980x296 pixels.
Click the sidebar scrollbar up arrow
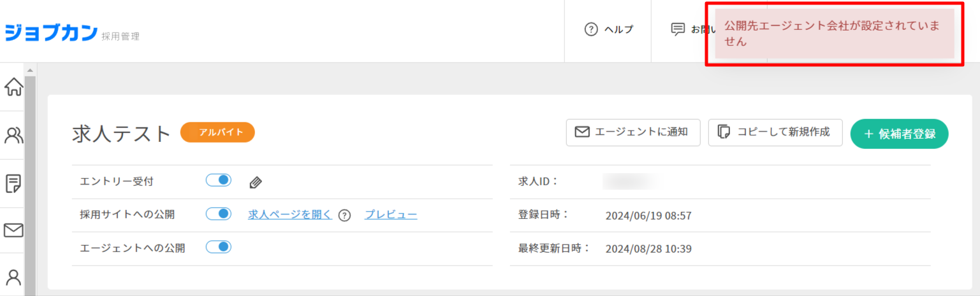tap(29, 69)
